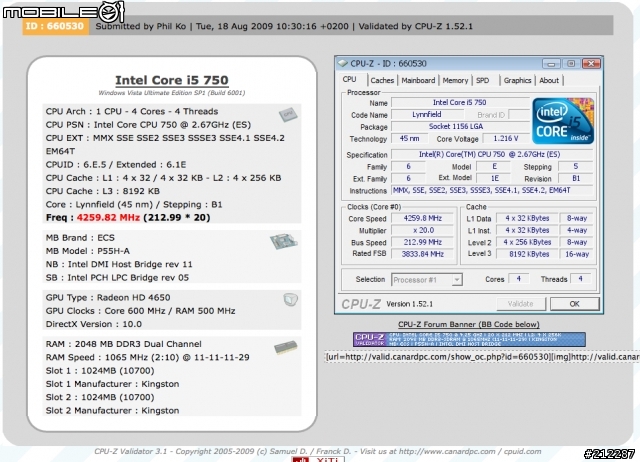Viewport: 640px width, 462px height.
Task: Click the Threads count field
Action: [x=580, y=279]
